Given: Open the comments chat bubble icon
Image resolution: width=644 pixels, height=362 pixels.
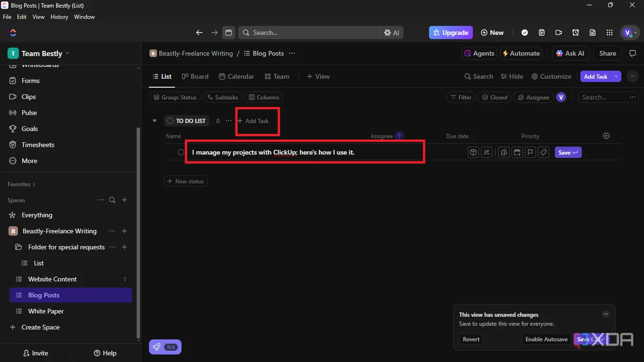Looking at the screenshot, I should point(633,53).
